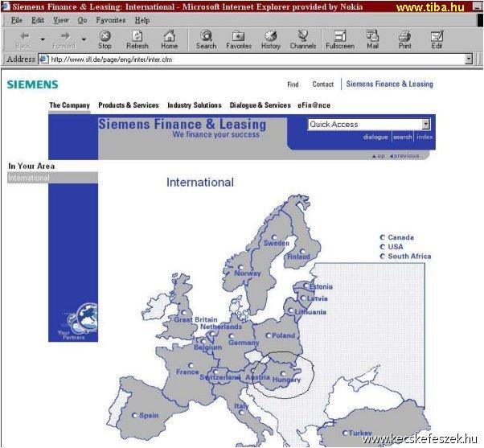This screenshot has height=448, width=484.
Task: Open the Favorites menu in menu bar
Action: click(x=111, y=20)
